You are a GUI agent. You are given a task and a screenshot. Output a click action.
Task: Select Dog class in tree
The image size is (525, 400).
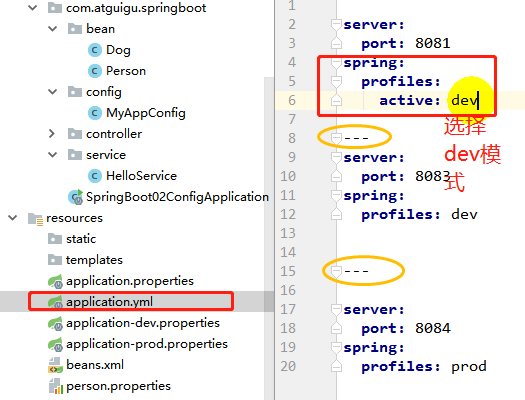point(118,50)
